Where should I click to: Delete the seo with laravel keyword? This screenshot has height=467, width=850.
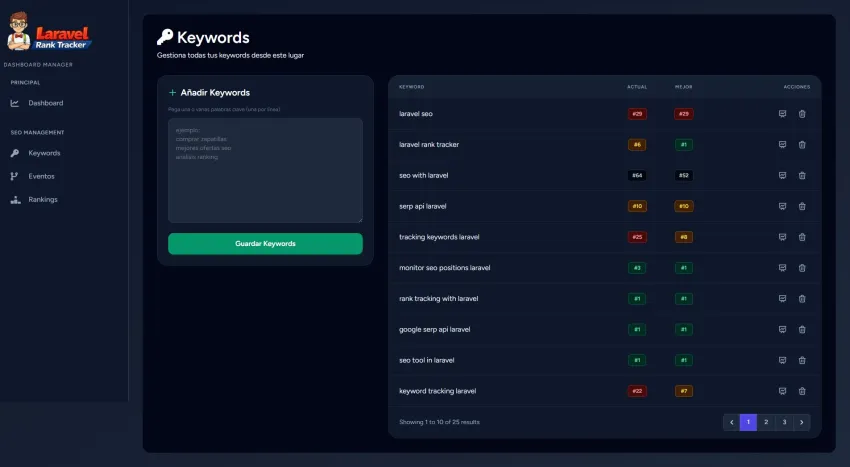pyautogui.click(x=802, y=176)
